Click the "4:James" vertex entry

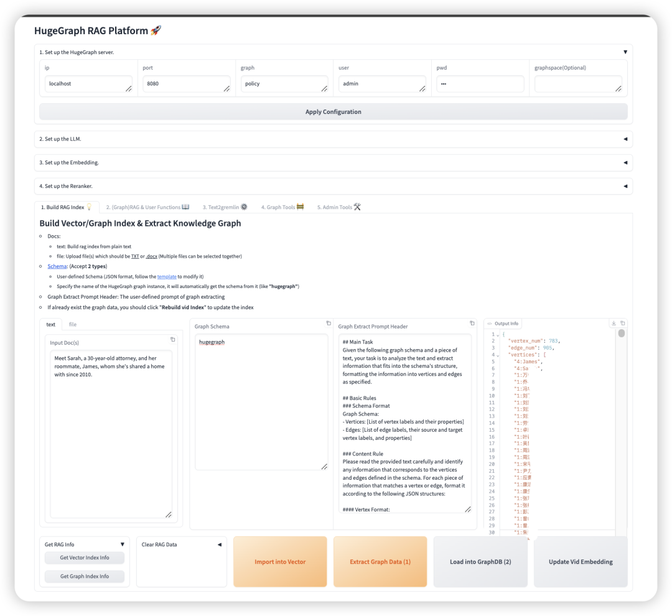pos(528,362)
